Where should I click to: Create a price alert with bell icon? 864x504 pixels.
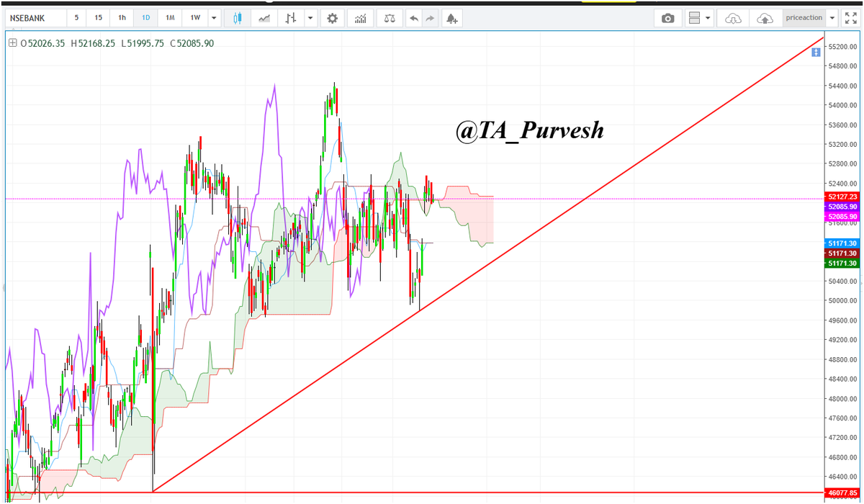[451, 18]
